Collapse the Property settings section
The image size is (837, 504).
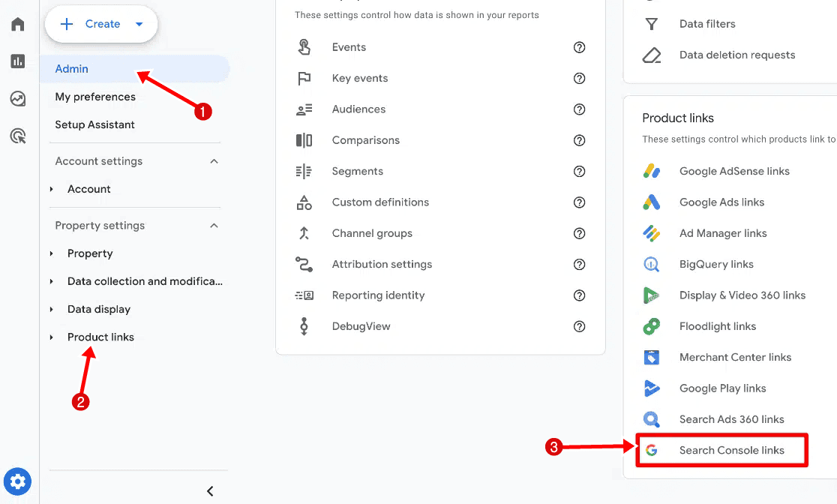pyautogui.click(x=214, y=226)
